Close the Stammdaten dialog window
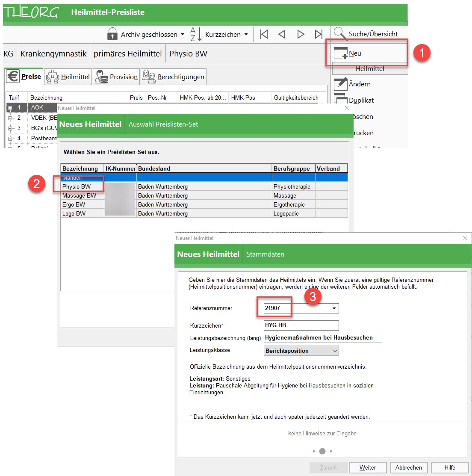The width and height of the screenshot is (472, 476). tap(465, 238)
